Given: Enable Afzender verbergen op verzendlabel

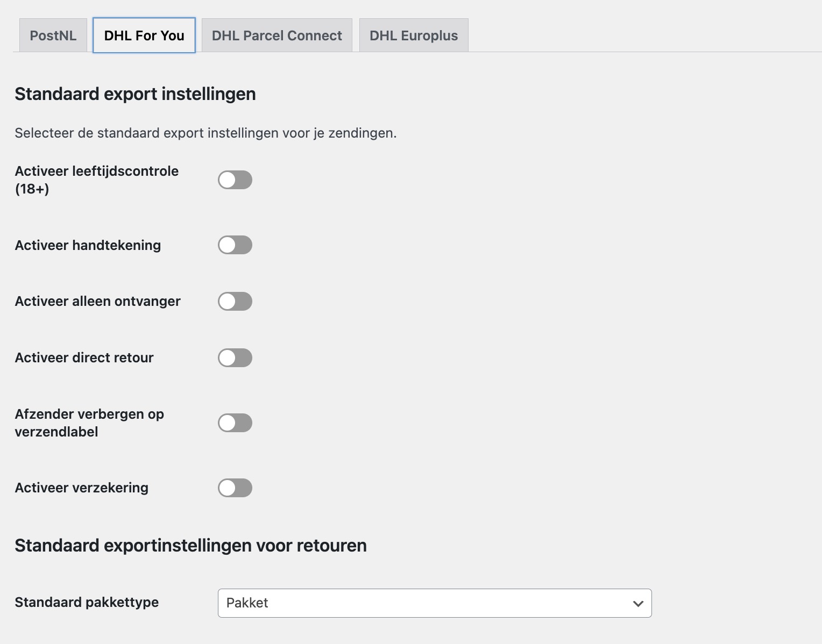Looking at the screenshot, I should [x=235, y=423].
